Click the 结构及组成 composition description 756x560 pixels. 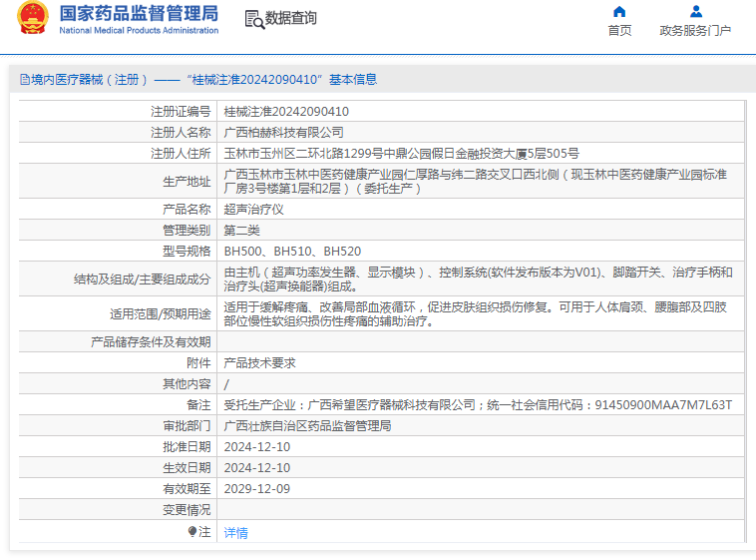(x=479, y=280)
